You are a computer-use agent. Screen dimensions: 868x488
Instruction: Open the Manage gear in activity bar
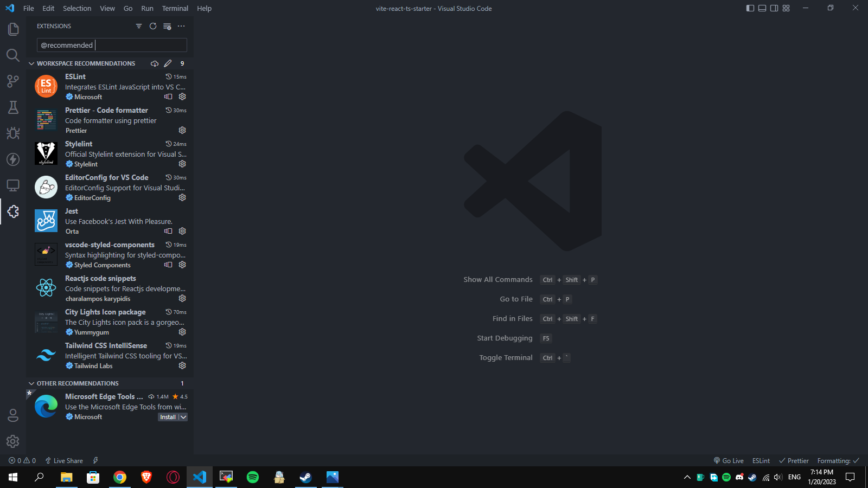[13, 441]
